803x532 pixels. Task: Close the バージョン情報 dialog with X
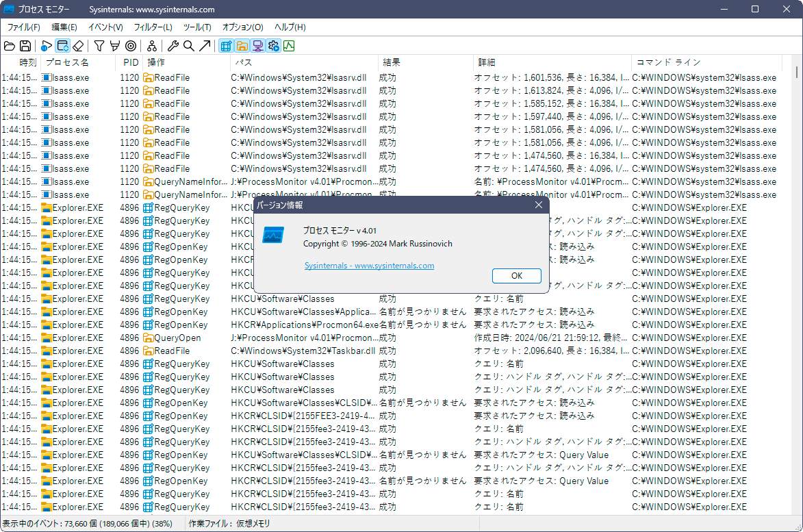[538, 205]
